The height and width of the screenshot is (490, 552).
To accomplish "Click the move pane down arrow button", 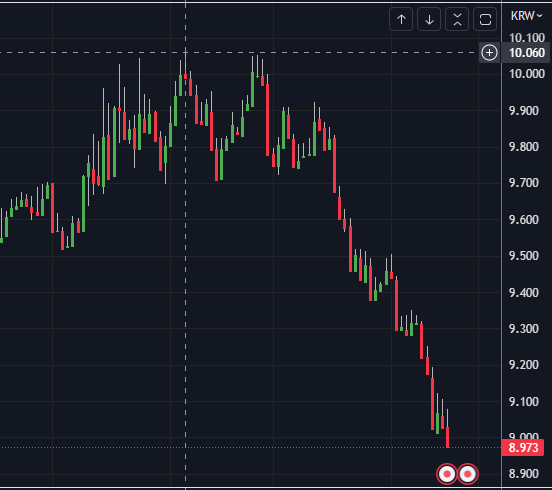I will coord(429,19).
